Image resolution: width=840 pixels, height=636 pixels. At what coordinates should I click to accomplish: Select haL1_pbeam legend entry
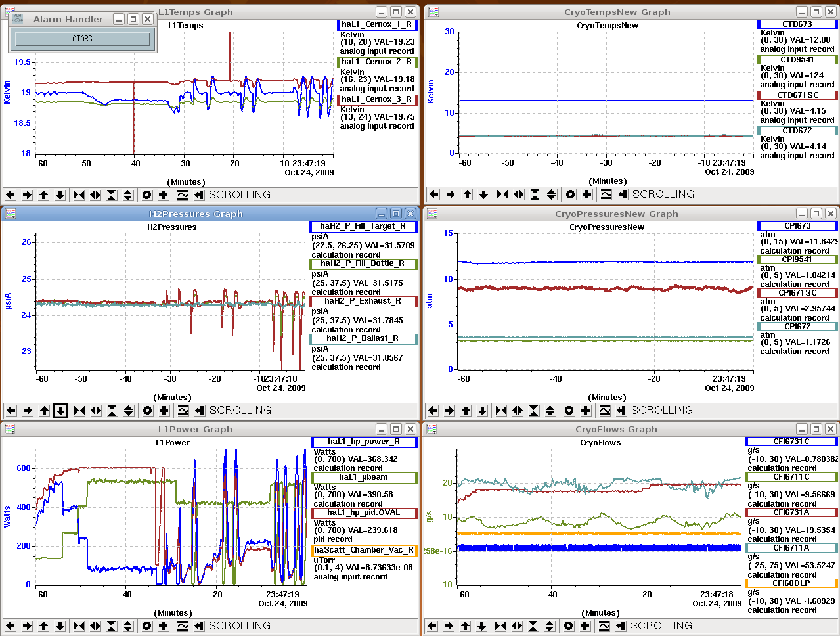pyautogui.click(x=364, y=478)
